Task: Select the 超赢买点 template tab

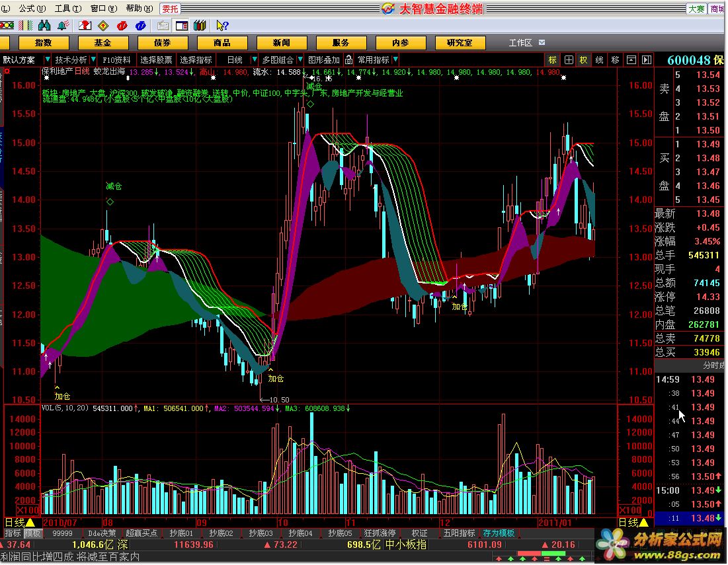Action: (141, 533)
